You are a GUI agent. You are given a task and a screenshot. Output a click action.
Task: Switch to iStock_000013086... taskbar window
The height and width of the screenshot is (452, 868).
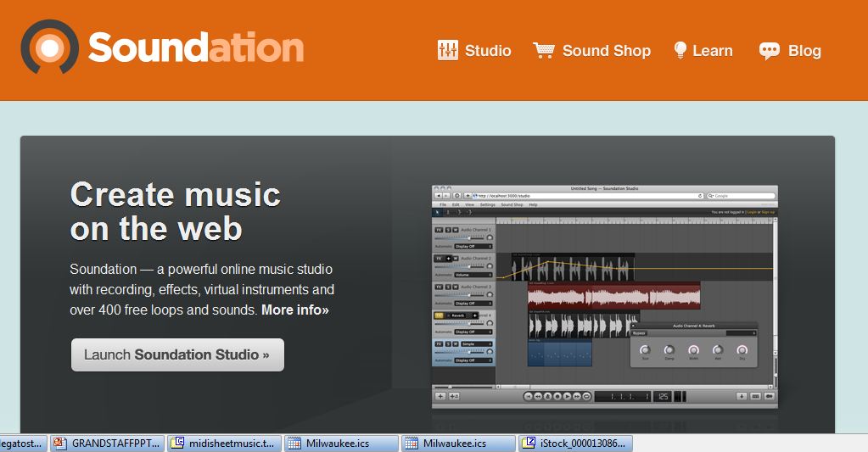coord(575,444)
